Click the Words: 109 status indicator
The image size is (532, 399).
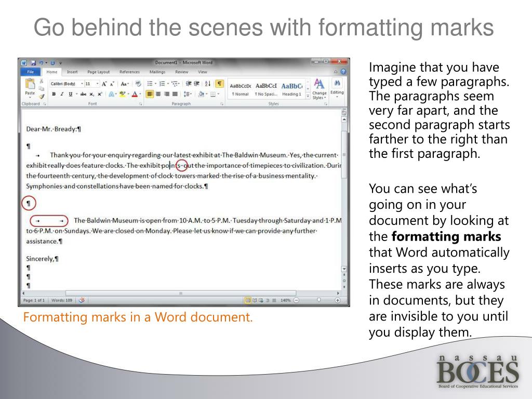pyautogui.click(x=62, y=300)
